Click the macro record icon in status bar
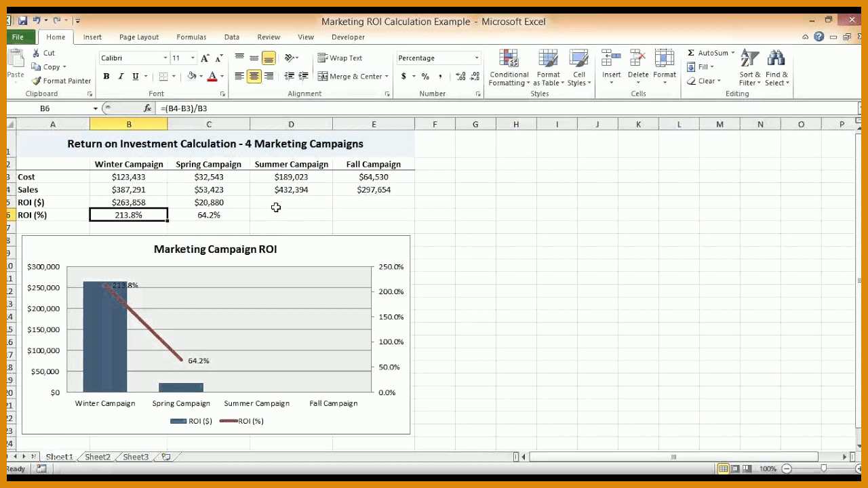The height and width of the screenshot is (488, 868). (x=41, y=468)
